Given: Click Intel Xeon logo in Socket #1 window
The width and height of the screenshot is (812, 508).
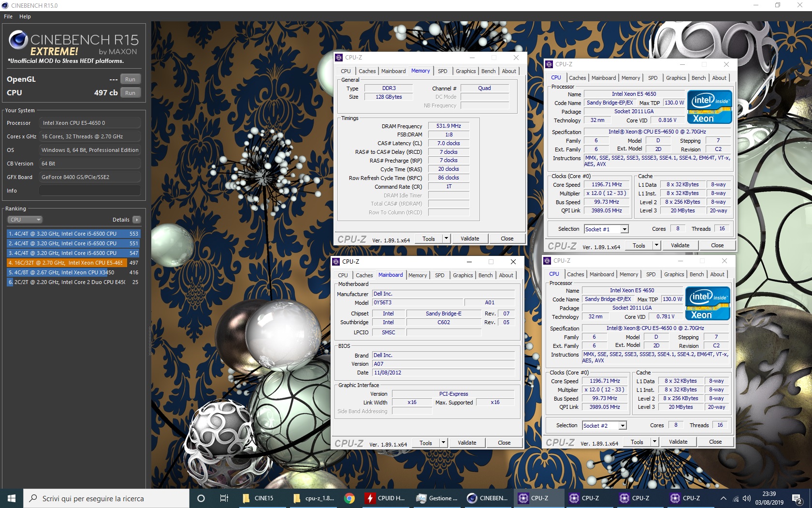Looking at the screenshot, I should (x=710, y=107).
